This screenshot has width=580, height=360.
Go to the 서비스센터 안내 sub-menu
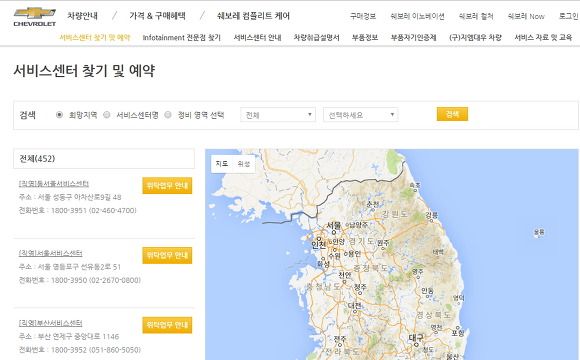257,37
